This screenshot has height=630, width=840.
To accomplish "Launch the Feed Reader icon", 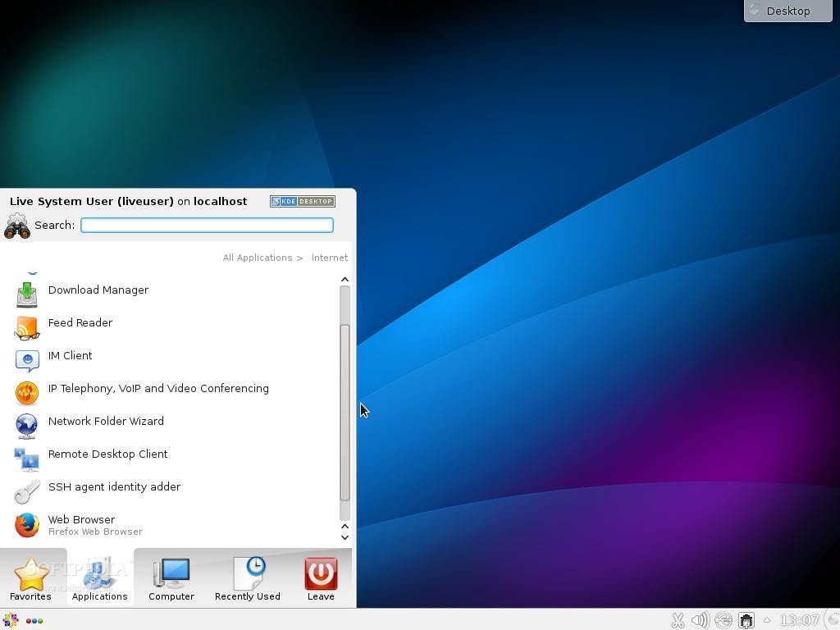I will (x=27, y=328).
